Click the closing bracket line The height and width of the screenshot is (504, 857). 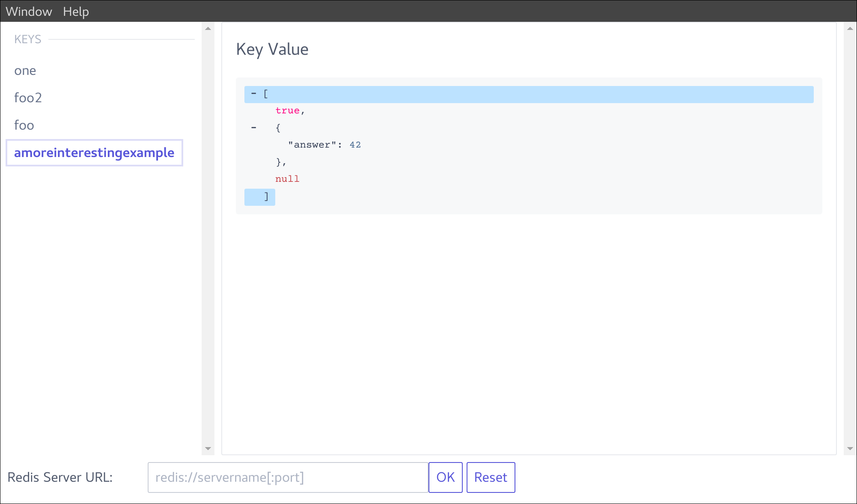266,197
